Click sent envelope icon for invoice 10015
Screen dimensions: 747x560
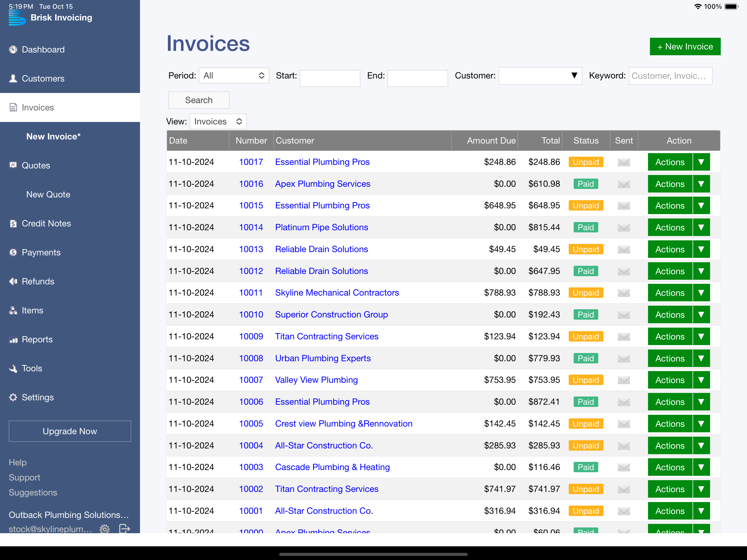pos(624,206)
